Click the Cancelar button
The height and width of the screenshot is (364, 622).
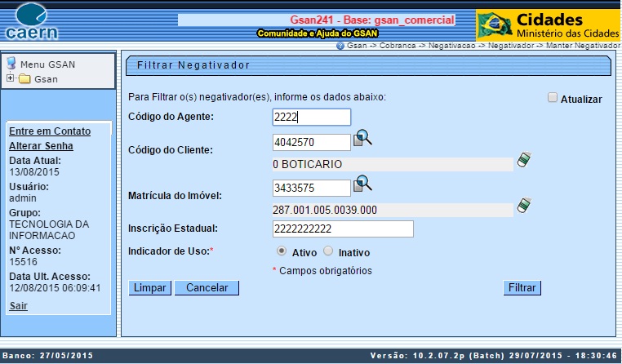pos(207,288)
